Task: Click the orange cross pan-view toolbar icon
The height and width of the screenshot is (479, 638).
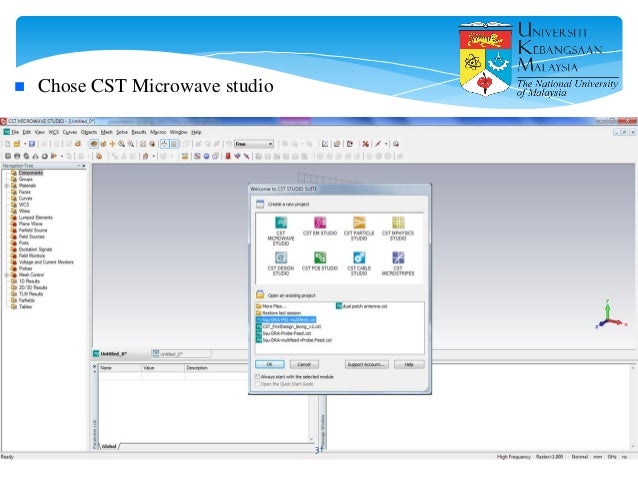Action: (x=112, y=144)
